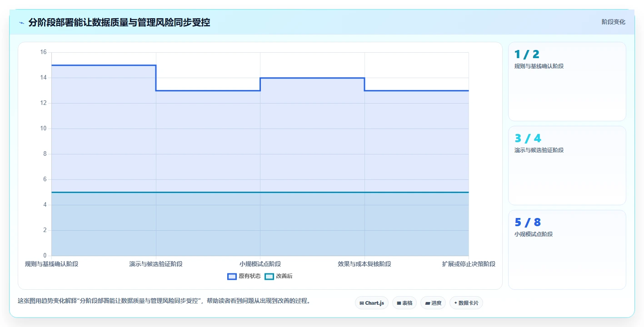The image size is (644, 327).
Task: Click the 1 / 2 number in first card
Action: point(527,54)
